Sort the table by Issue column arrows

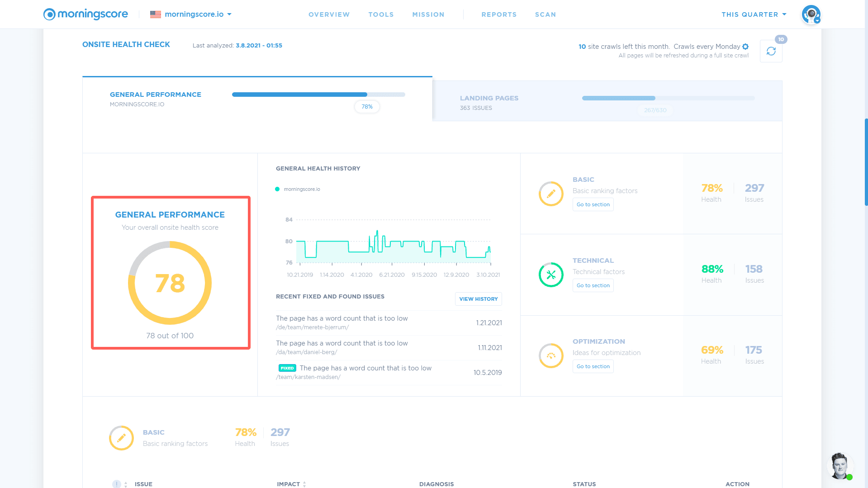click(126, 484)
